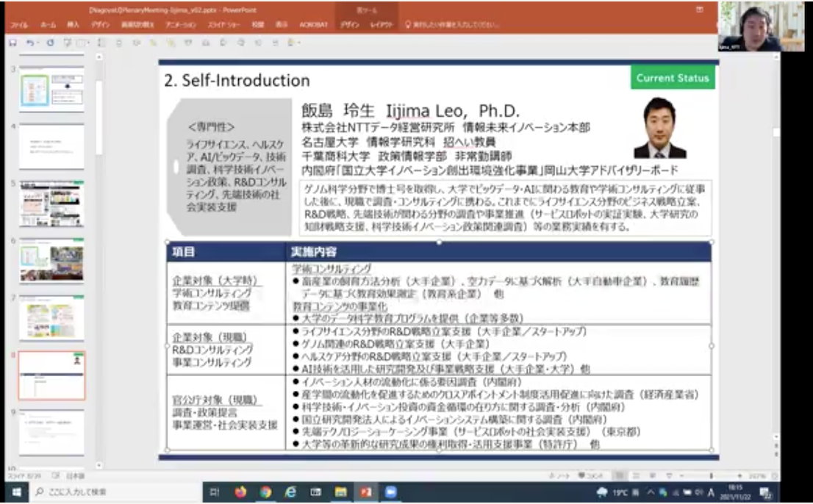
Task: Open the Task View icon in taskbar
Action: [215, 492]
